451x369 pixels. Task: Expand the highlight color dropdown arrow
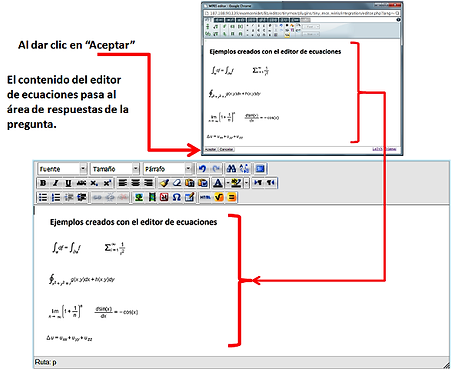coord(246,183)
